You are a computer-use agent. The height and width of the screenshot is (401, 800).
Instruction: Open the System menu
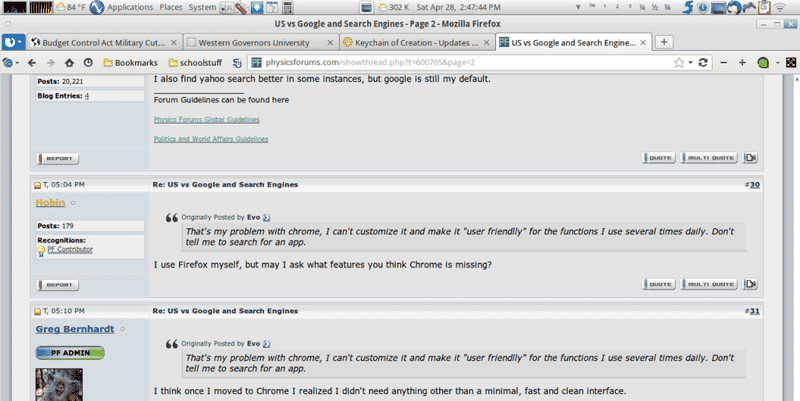point(202,7)
